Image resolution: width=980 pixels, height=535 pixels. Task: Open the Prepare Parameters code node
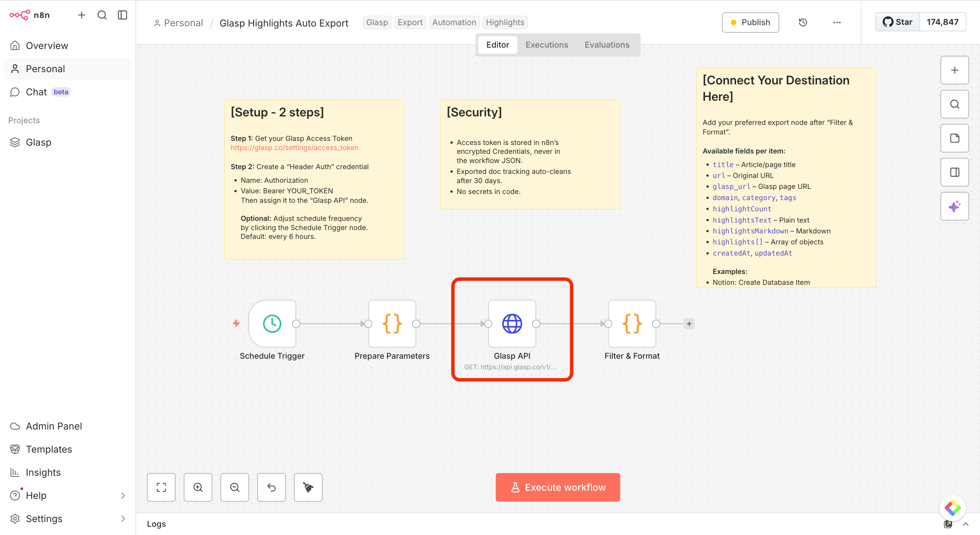[x=392, y=323]
